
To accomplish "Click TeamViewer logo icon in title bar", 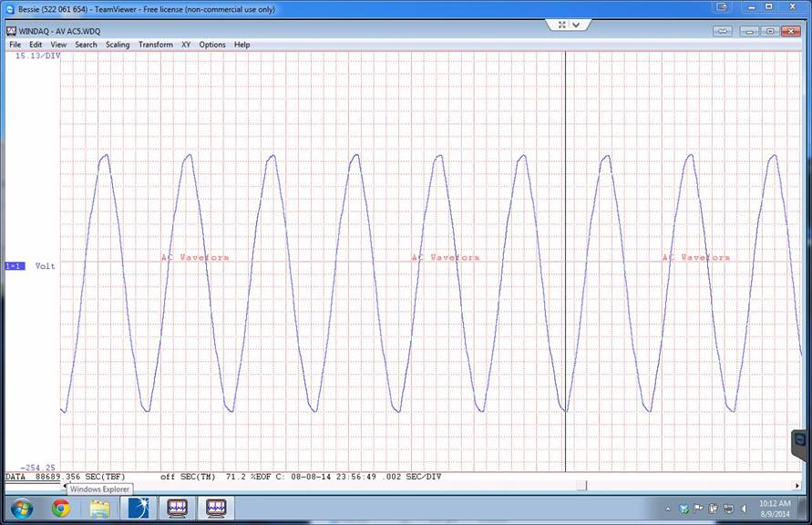I will [10, 9].
